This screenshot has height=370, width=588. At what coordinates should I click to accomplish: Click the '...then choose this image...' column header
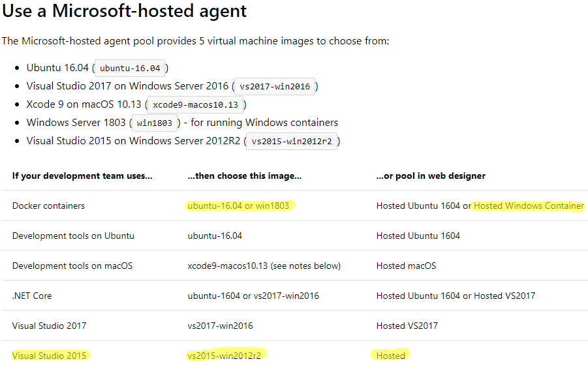[x=244, y=176]
